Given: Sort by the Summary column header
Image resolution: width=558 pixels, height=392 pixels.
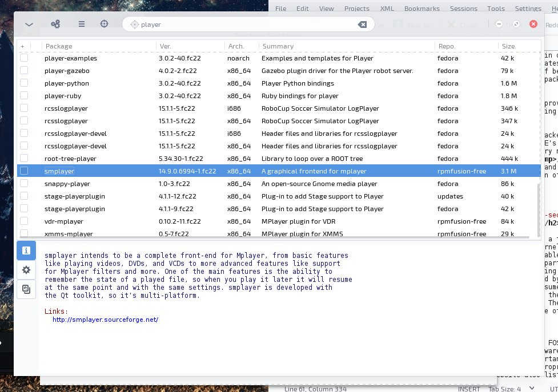Looking at the screenshot, I should tap(278, 46).
